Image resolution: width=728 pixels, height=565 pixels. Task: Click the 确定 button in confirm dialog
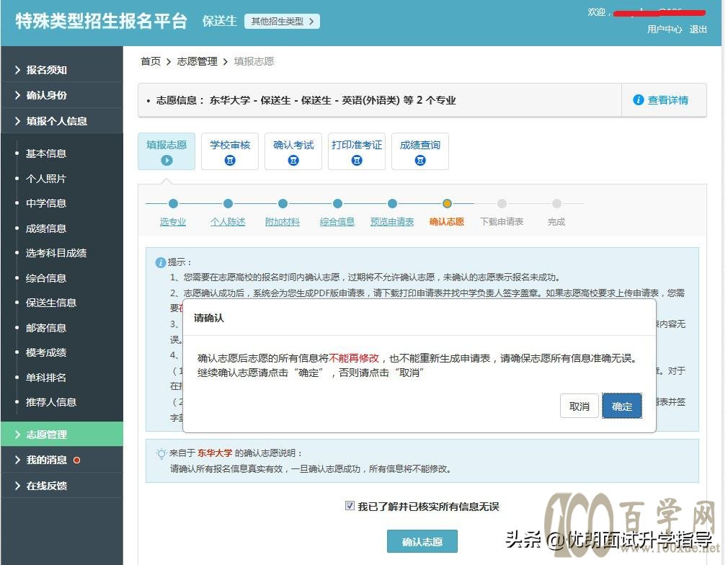621,406
